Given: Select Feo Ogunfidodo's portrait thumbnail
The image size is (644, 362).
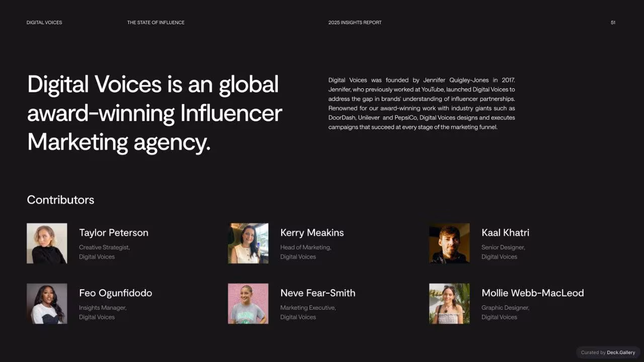Looking at the screenshot, I should pos(47,304).
